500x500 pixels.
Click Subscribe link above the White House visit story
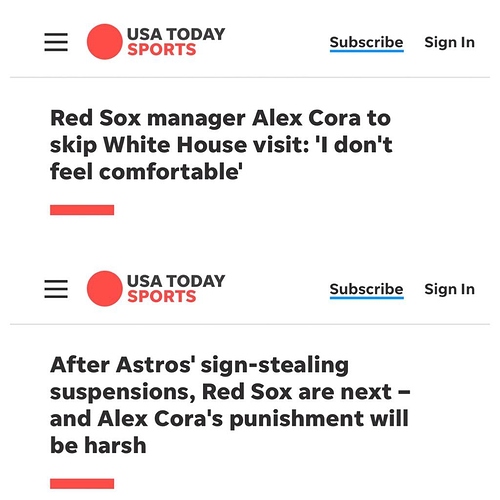pyautogui.click(x=367, y=43)
